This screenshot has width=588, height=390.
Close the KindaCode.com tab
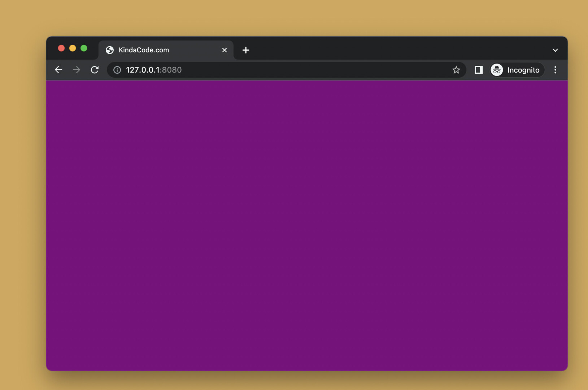(225, 50)
